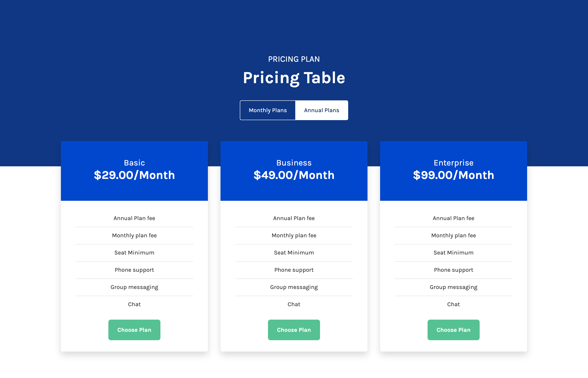Click the $49.00/Month price text

294,175
